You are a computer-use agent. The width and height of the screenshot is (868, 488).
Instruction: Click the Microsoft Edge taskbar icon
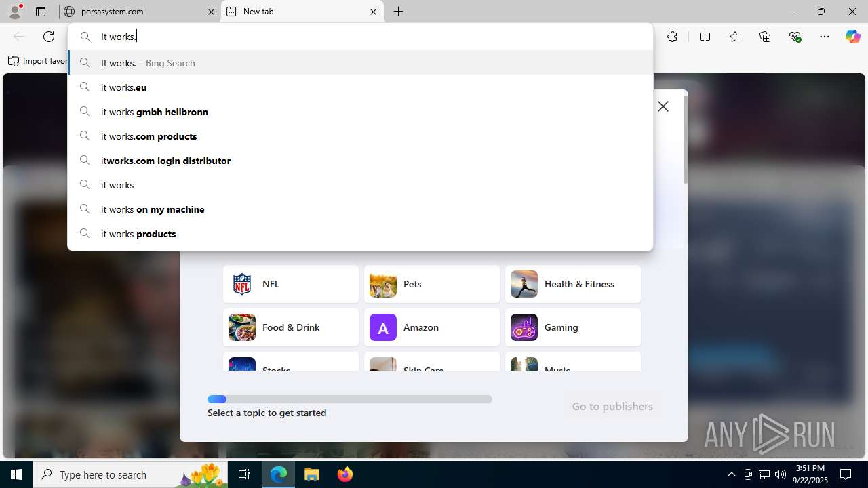279,474
